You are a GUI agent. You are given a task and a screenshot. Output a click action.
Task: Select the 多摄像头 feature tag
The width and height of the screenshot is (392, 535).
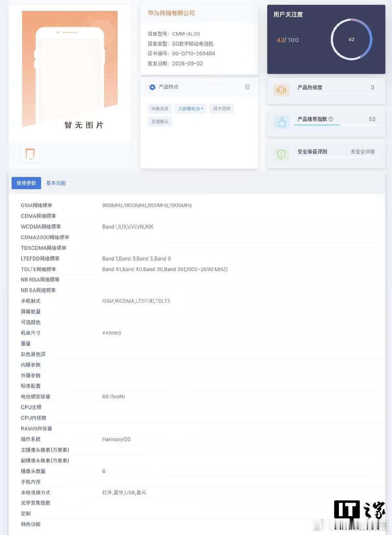160,122
